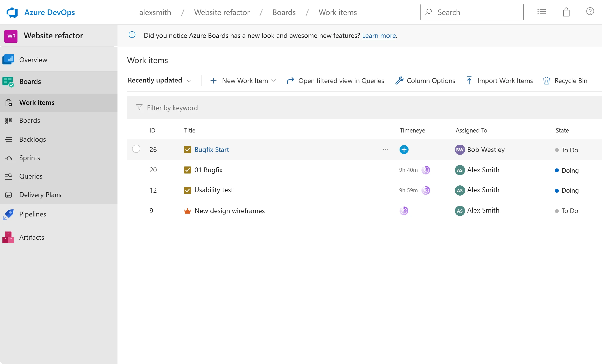Click the Import Work Items arrow icon

[469, 80]
